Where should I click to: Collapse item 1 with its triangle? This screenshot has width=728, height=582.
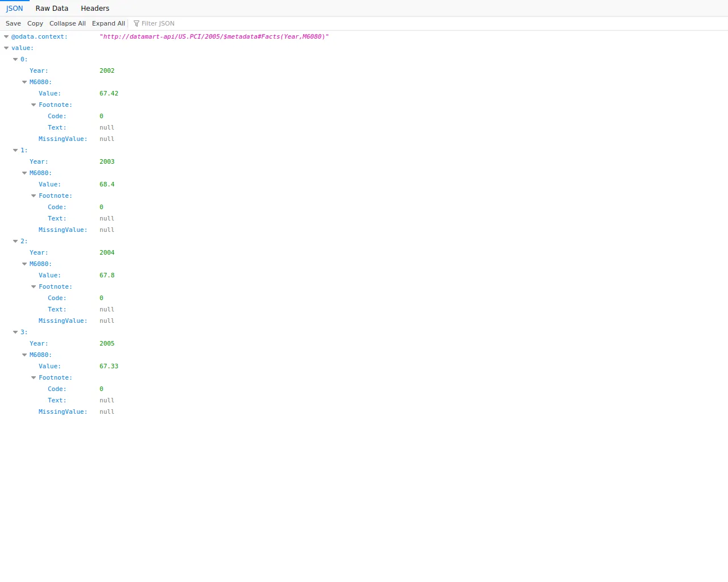(x=15, y=150)
